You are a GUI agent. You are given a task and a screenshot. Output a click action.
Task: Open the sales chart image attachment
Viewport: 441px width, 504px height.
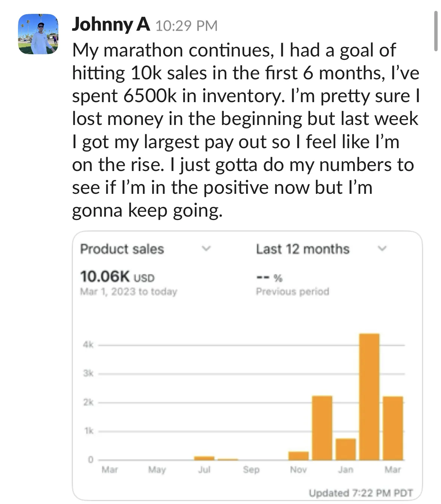tap(247, 366)
